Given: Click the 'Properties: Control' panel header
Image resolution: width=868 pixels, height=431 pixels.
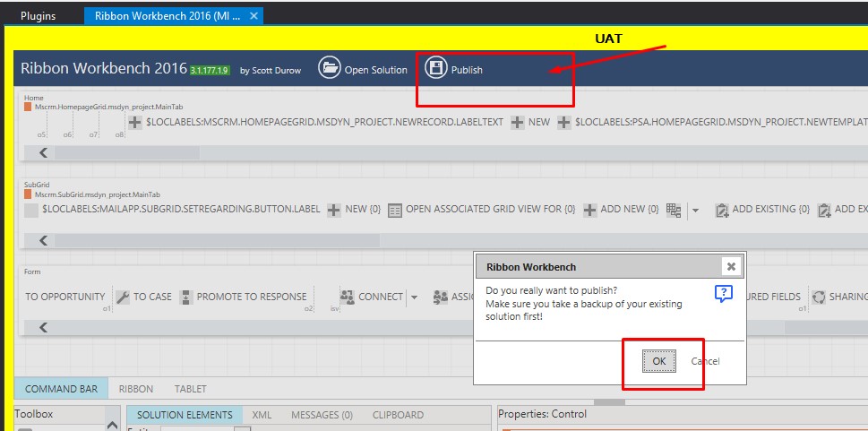Looking at the screenshot, I should coord(543,414).
